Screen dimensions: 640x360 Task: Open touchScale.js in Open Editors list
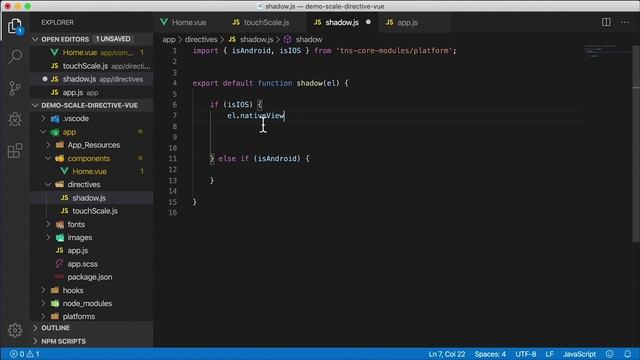(x=92, y=66)
